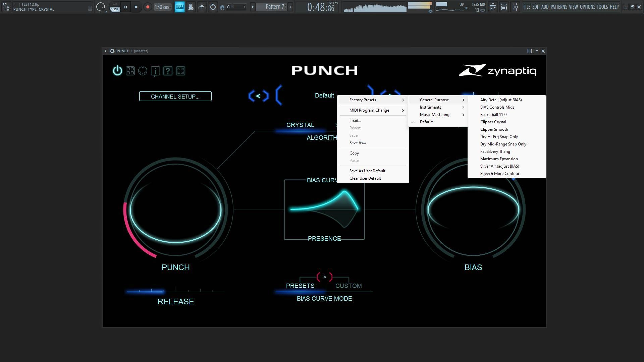644x362 pixels.
Task: Expand plugin window options arrow
Action: tap(105, 51)
